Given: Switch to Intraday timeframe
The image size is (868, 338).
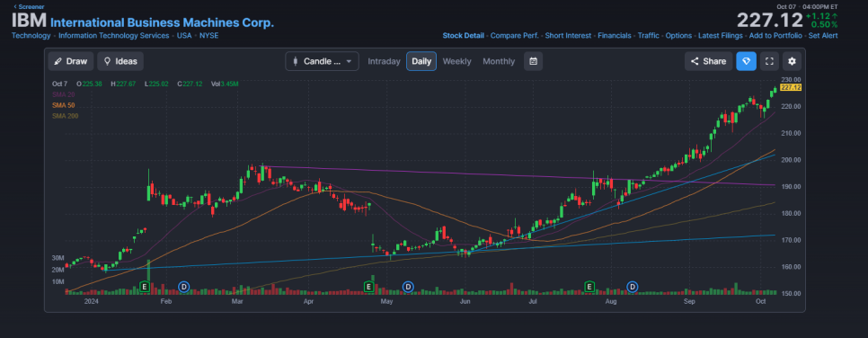Looking at the screenshot, I should (384, 61).
